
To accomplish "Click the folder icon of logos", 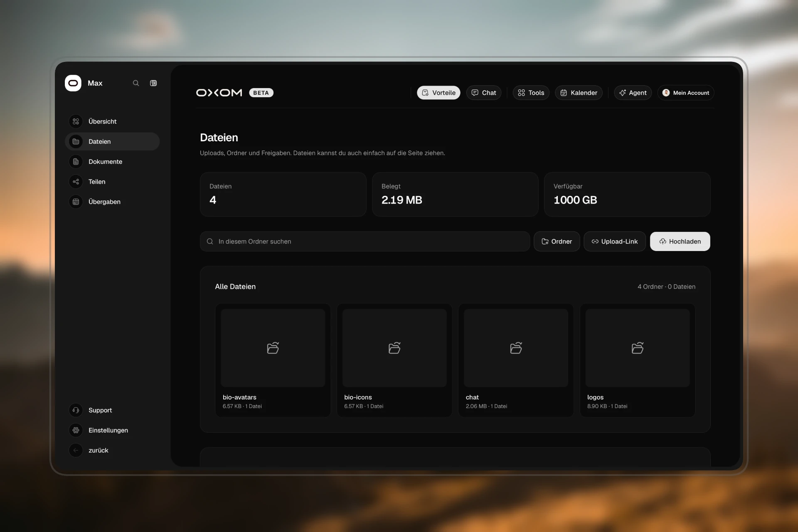I will click(638, 348).
